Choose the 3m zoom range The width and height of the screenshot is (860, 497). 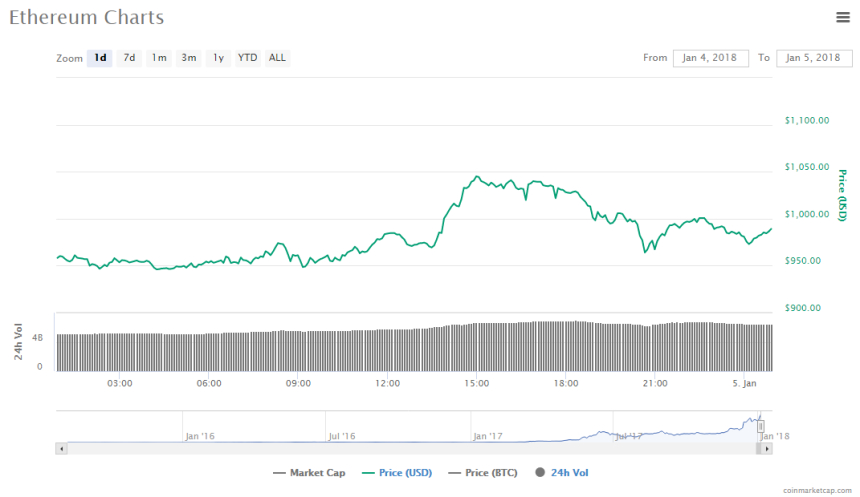click(189, 58)
